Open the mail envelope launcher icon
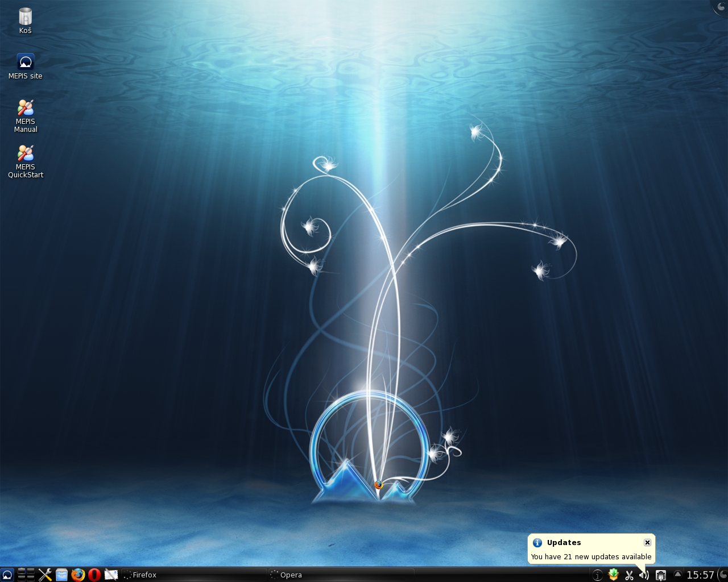 111,575
